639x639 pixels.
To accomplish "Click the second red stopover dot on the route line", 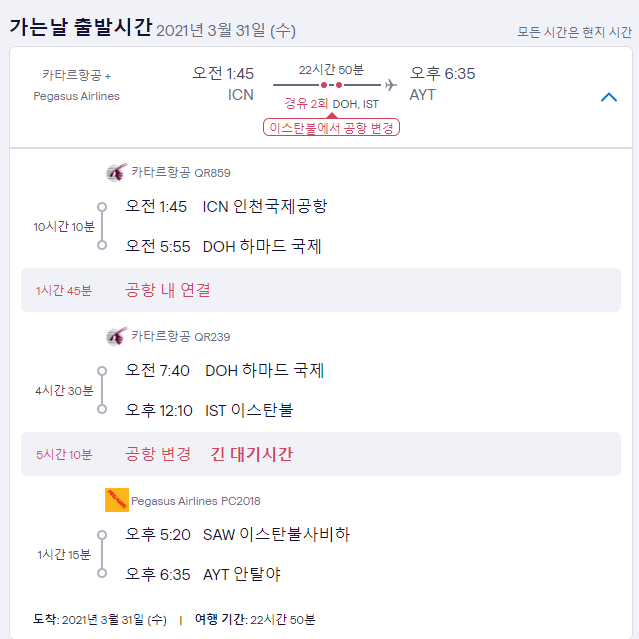I will 339,85.
